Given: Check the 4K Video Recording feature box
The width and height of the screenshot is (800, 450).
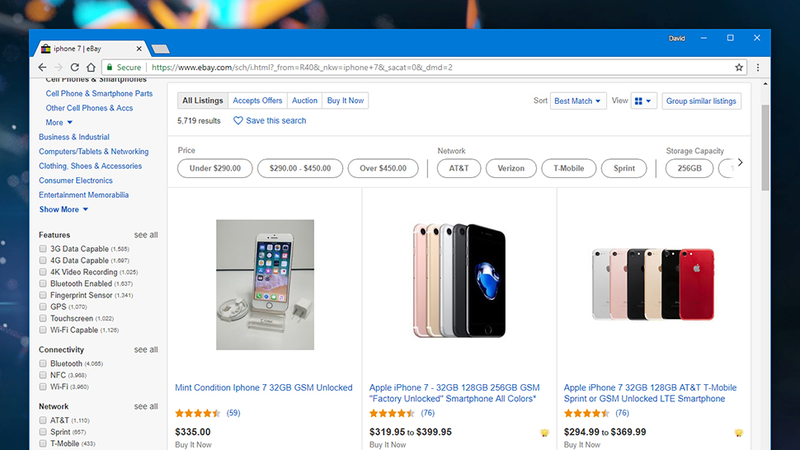Looking at the screenshot, I should tap(43, 272).
